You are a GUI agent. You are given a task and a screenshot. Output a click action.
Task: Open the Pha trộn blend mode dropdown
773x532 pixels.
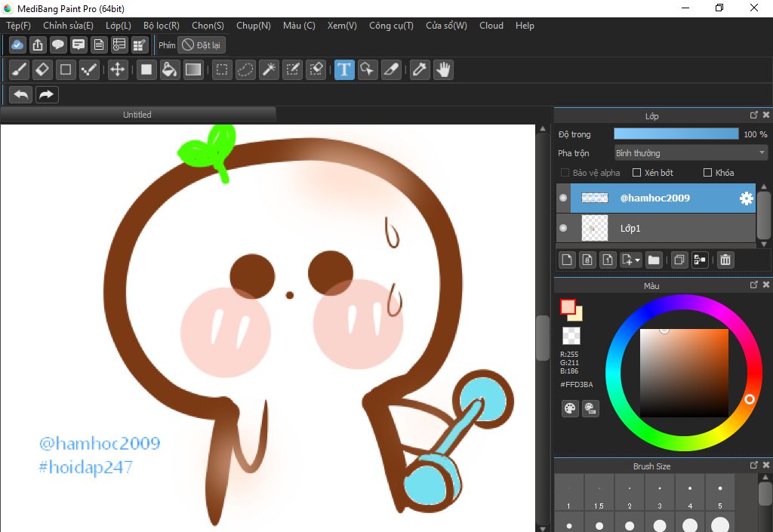click(691, 153)
